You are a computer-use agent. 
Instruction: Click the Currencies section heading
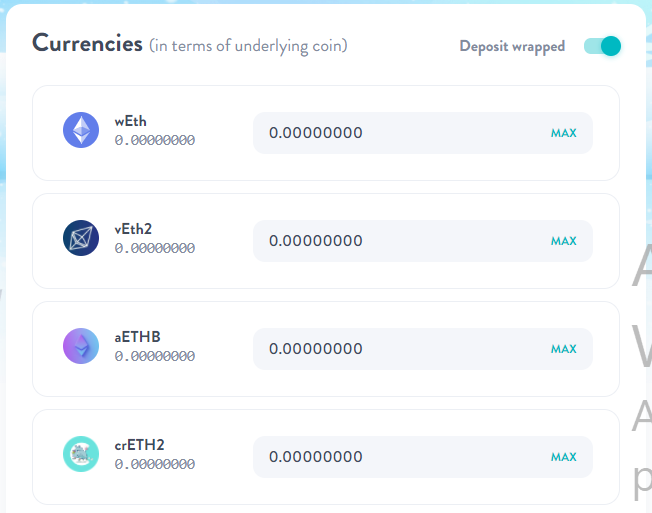click(x=87, y=43)
